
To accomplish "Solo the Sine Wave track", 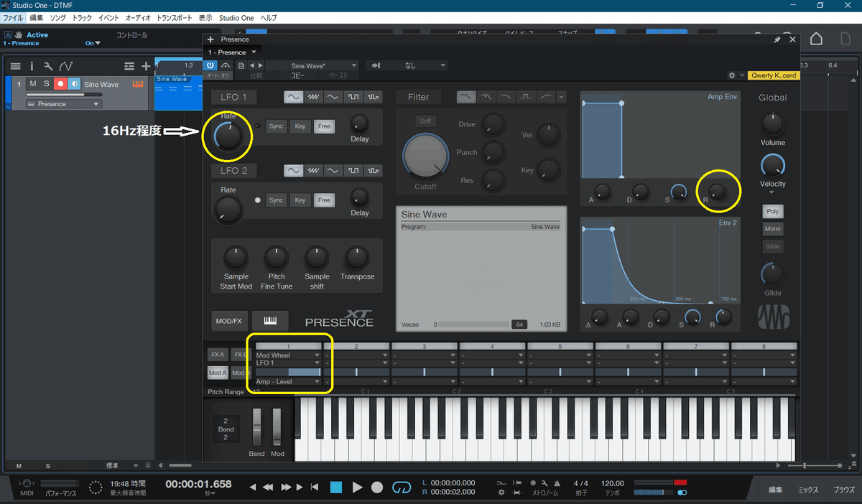I will click(47, 84).
